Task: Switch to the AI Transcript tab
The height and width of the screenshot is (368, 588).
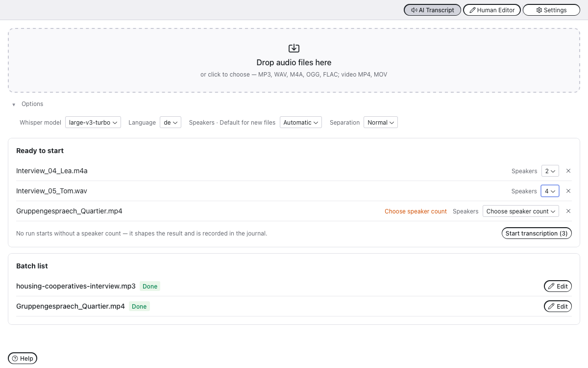Action: click(x=432, y=10)
